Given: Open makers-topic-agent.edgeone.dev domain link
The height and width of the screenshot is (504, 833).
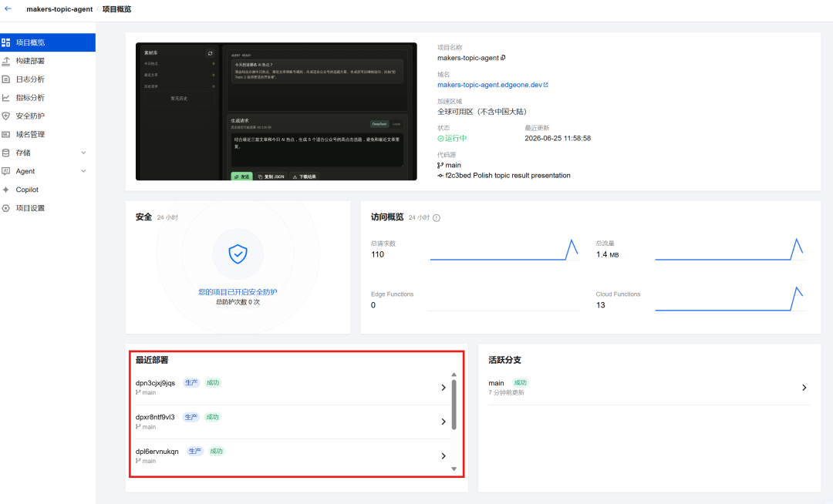Looking at the screenshot, I should (489, 85).
